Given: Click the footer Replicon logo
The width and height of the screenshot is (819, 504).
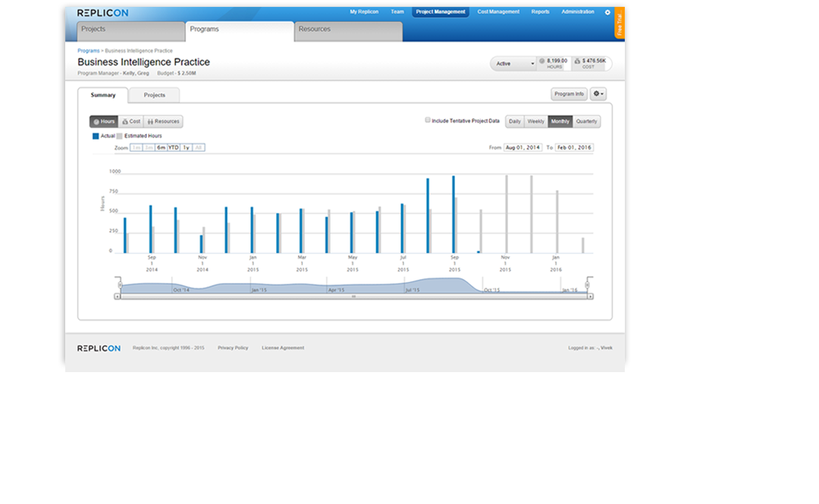Looking at the screenshot, I should click(x=99, y=349).
